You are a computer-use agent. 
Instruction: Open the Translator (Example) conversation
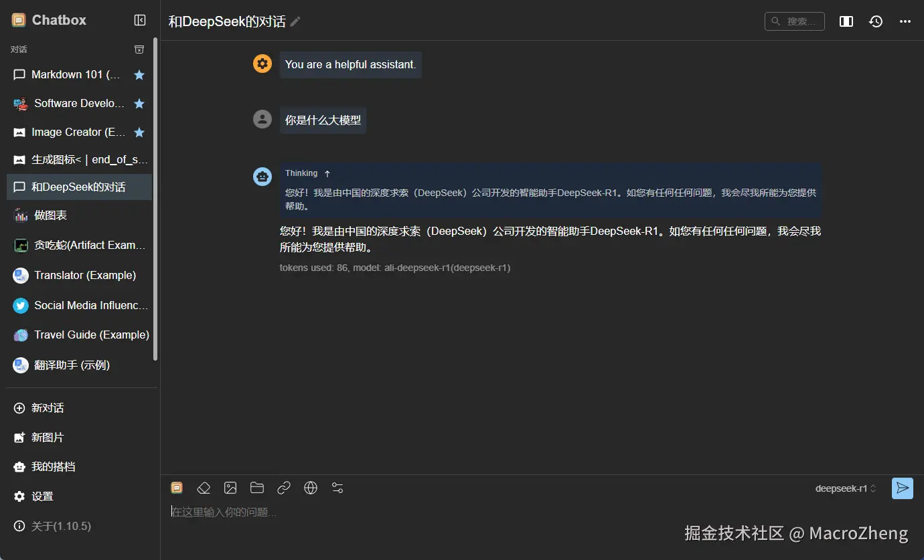click(79, 275)
